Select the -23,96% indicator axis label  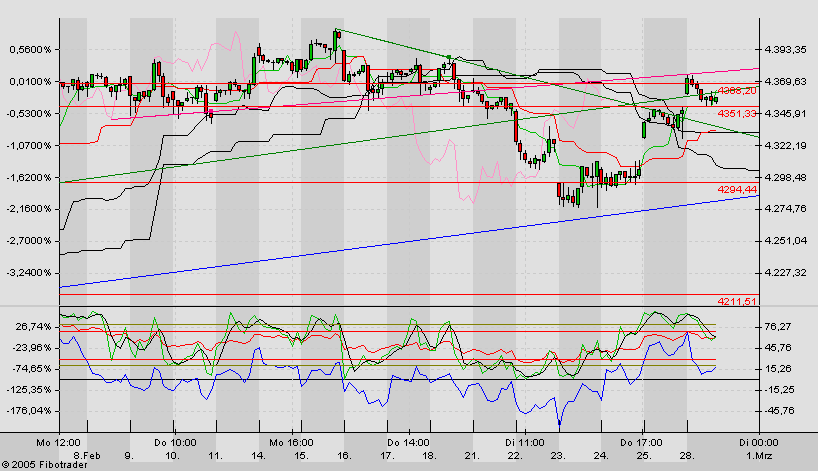[x=32, y=348]
